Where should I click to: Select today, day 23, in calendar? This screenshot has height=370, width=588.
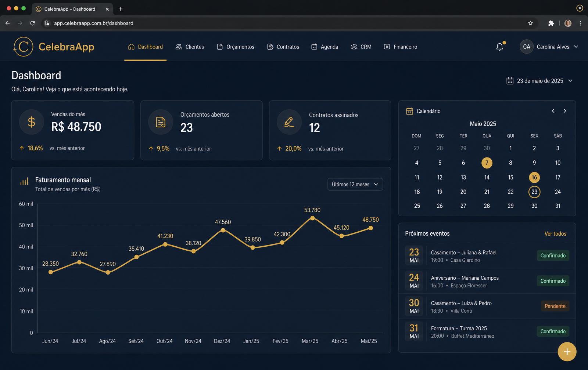click(534, 192)
